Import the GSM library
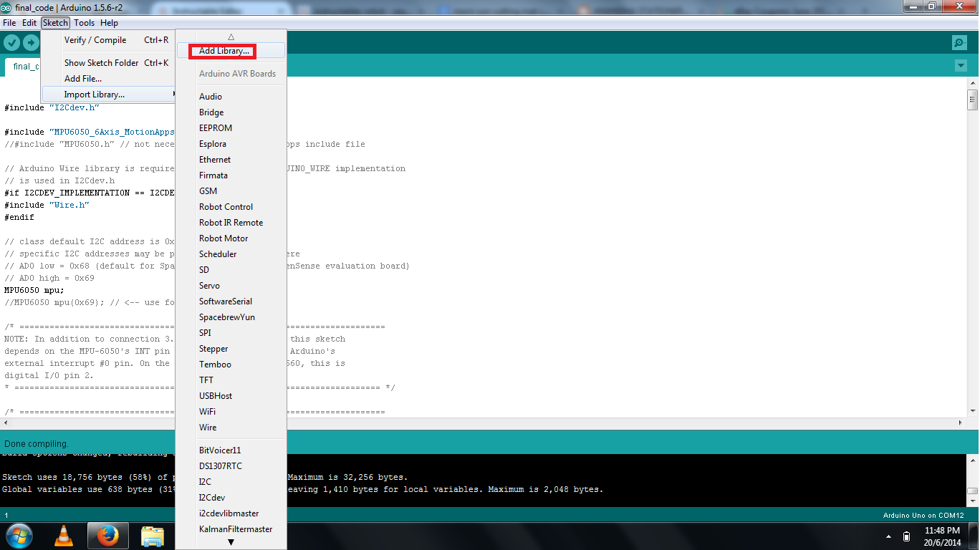Screen dimensions: 980x550 [x=231, y=191]
